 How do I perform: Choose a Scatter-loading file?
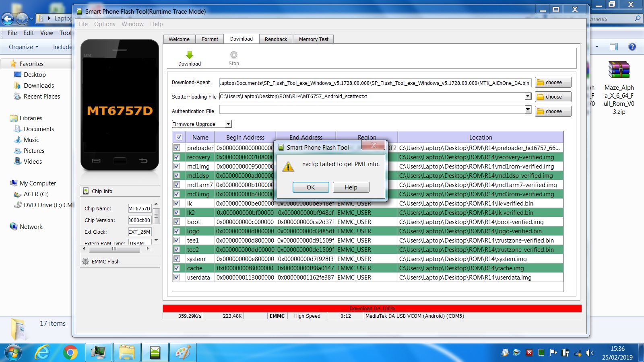tap(553, 97)
